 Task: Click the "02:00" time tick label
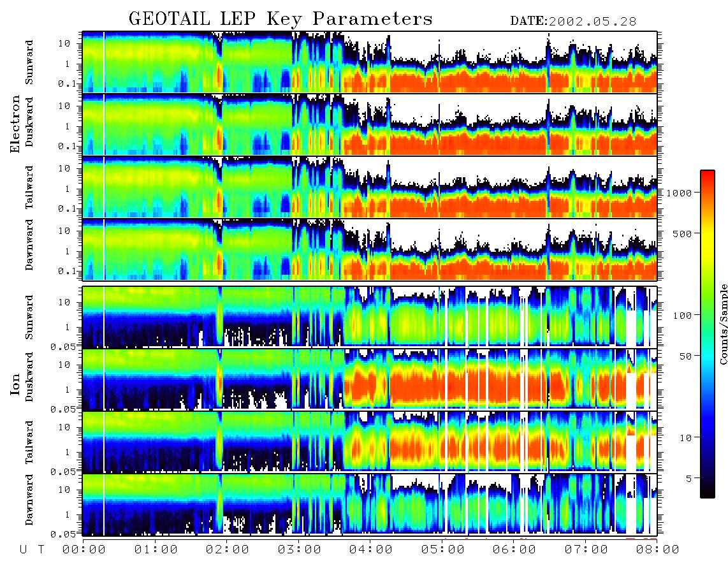(x=228, y=550)
